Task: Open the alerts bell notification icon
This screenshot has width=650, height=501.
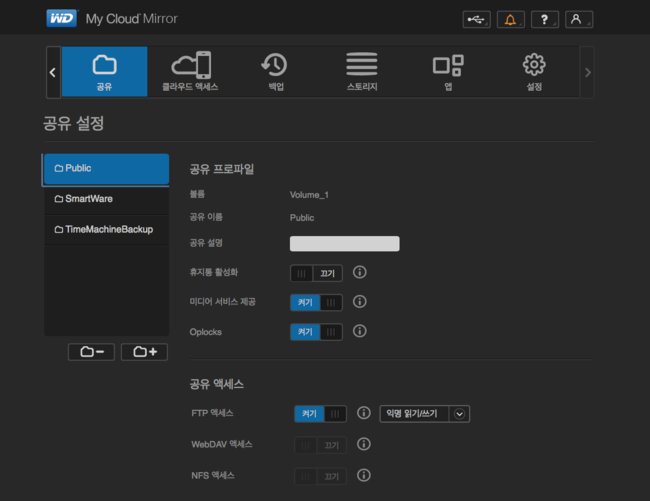Action: [x=510, y=19]
